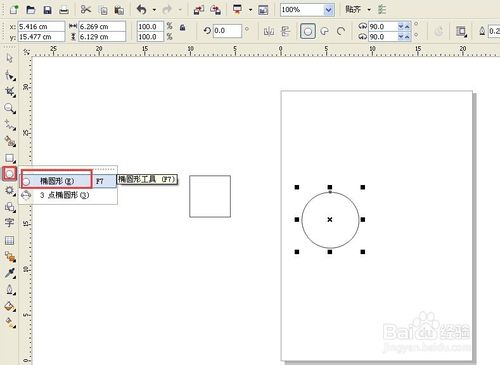The height and width of the screenshot is (365, 500).
Task: Click the ending angle spinner arrows
Action: 404,37
